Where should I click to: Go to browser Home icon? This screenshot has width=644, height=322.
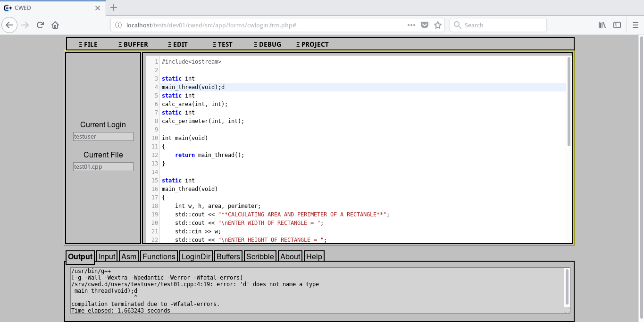(55, 25)
